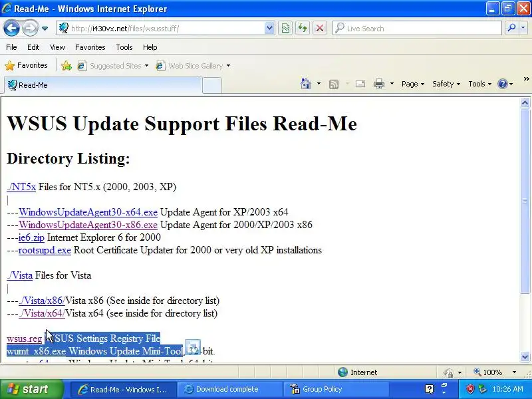
Task: Open the Edit menu
Action: [33, 47]
